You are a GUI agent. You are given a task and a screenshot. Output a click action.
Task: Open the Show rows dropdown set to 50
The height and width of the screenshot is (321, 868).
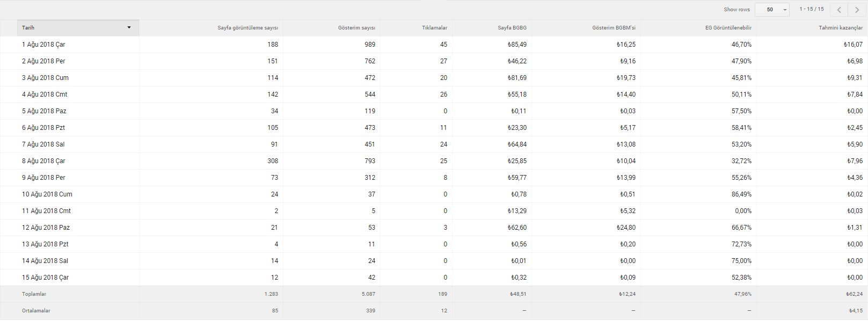click(772, 10)
